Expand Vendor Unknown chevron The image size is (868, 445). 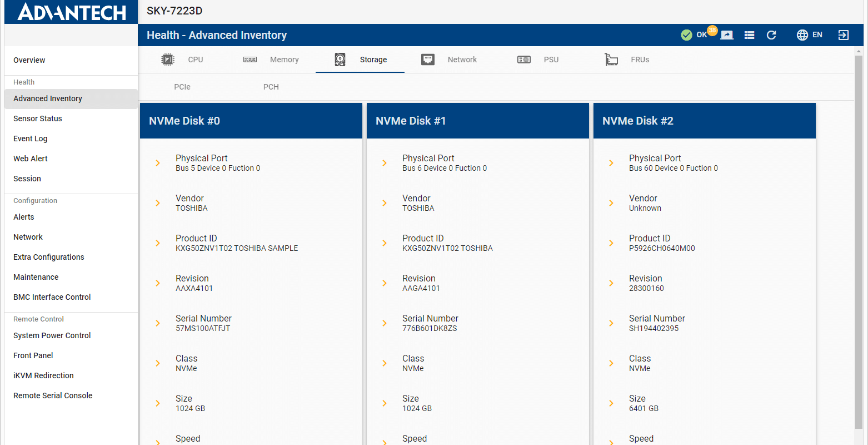[x=611, y=203]
